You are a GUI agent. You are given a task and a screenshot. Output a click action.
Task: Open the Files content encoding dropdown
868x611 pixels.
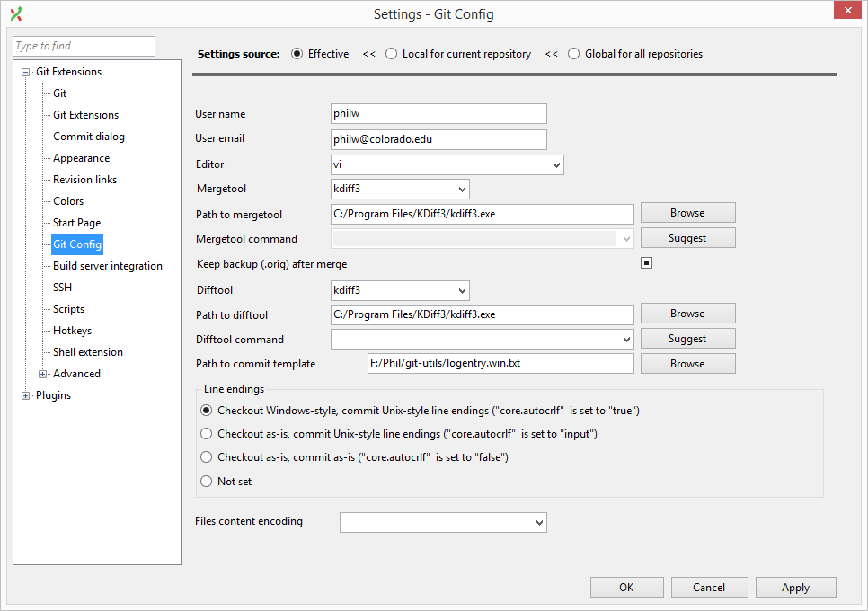pyautogui.click(x=443, y=522)
